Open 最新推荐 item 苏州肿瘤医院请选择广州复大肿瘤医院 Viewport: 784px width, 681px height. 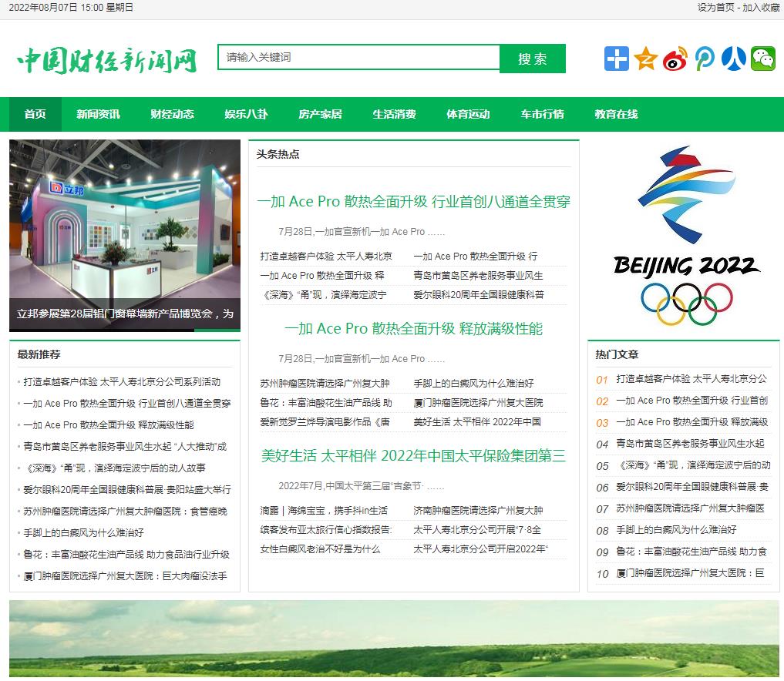pyautogui.click(x=125, y=511)
